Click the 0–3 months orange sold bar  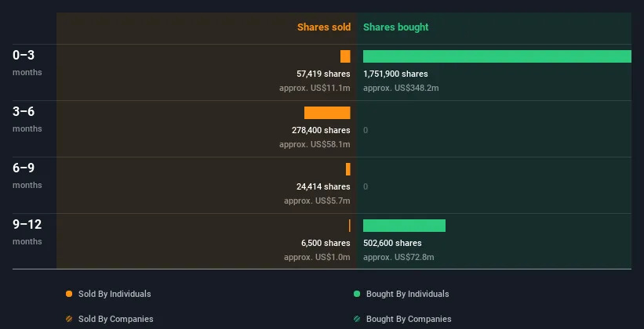(x=345, y=56)
